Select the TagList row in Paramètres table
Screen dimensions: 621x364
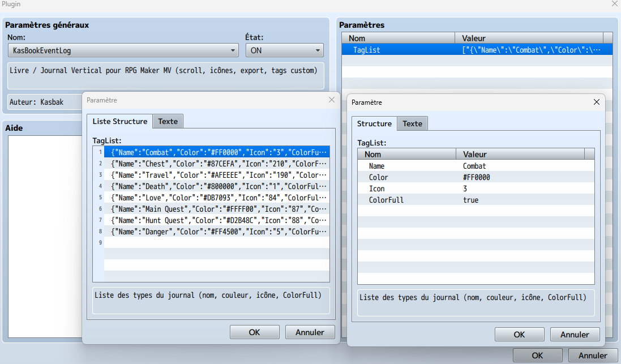click(477, 50)
